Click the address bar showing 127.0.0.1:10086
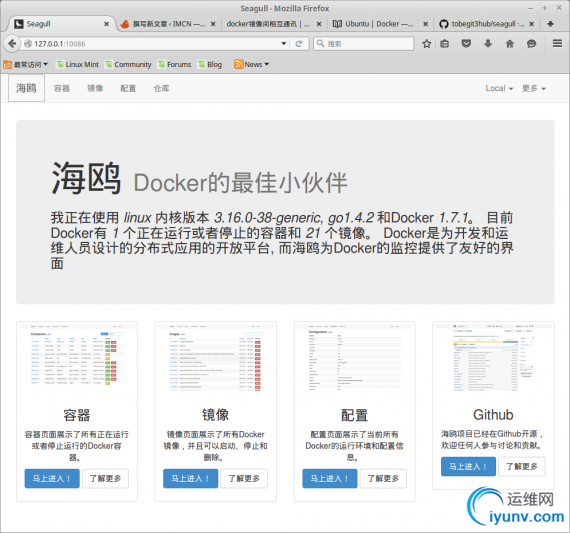 156,44
